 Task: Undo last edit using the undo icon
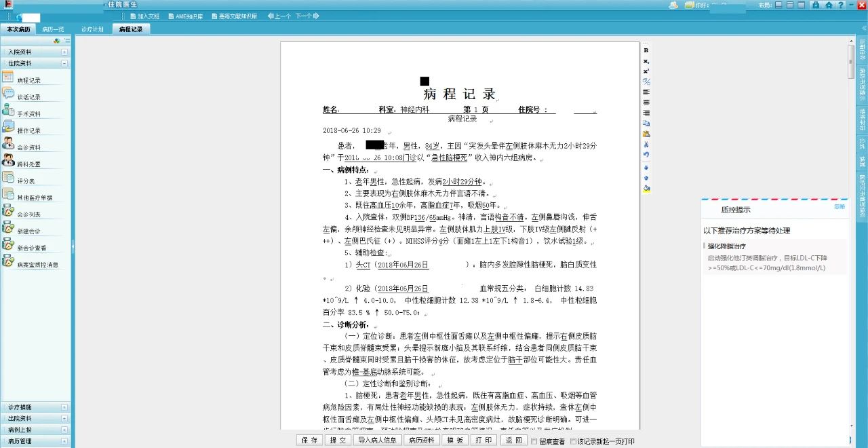[646, 154]
